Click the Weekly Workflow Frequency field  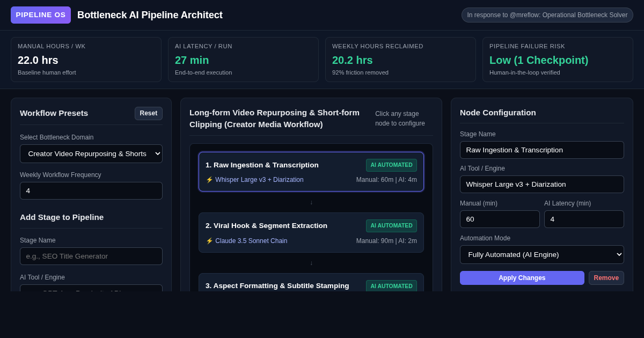pos(91,190)
